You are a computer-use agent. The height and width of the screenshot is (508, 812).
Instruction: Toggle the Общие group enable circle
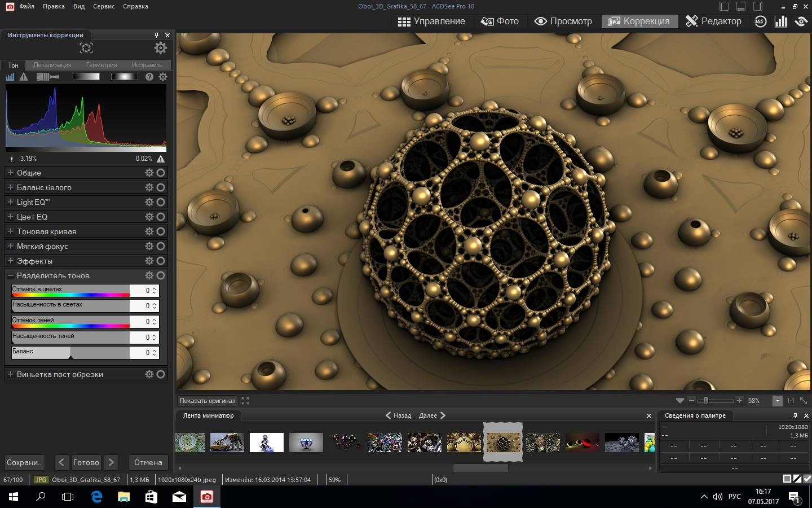click(161, 173)
